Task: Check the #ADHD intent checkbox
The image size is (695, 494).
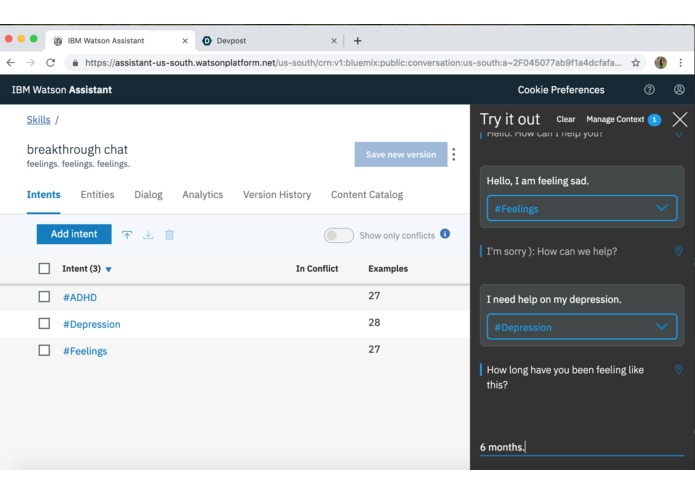Action: click(x=44, y=296)
